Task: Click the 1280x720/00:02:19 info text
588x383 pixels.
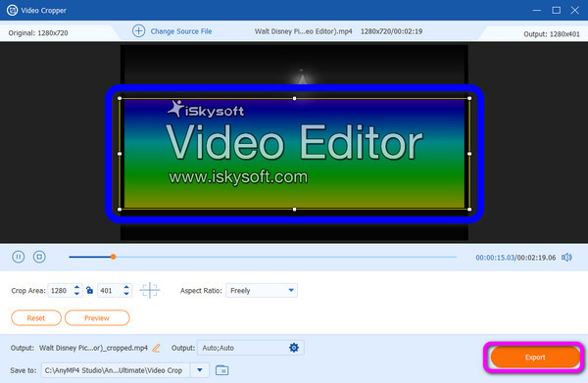Action: click(x=391, y=31)
